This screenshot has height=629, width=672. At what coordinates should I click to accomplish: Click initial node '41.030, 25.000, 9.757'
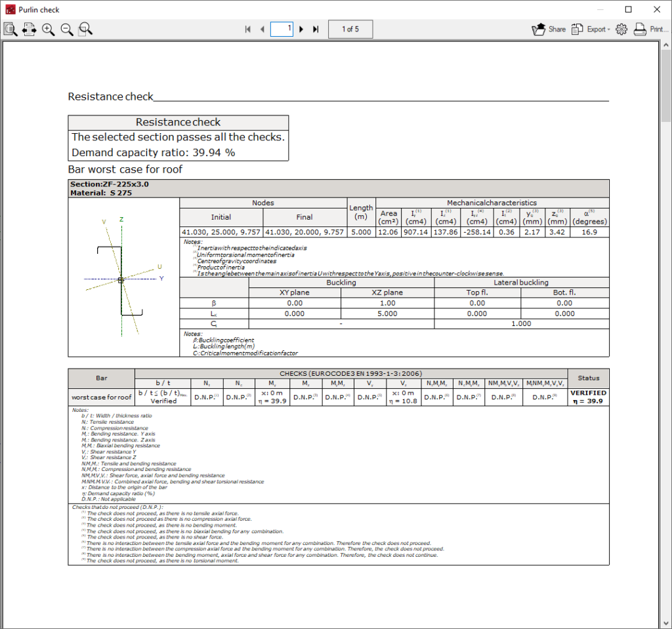[221, 232]
